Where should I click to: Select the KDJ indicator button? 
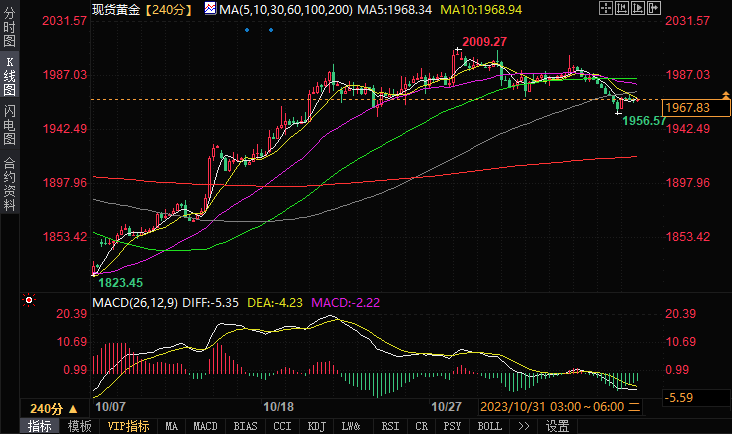317,426
